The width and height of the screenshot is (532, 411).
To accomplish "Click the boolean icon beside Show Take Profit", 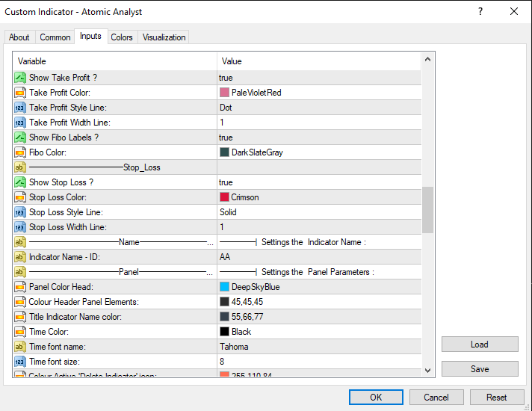I will pyautogui.click(x=20, y=78).
